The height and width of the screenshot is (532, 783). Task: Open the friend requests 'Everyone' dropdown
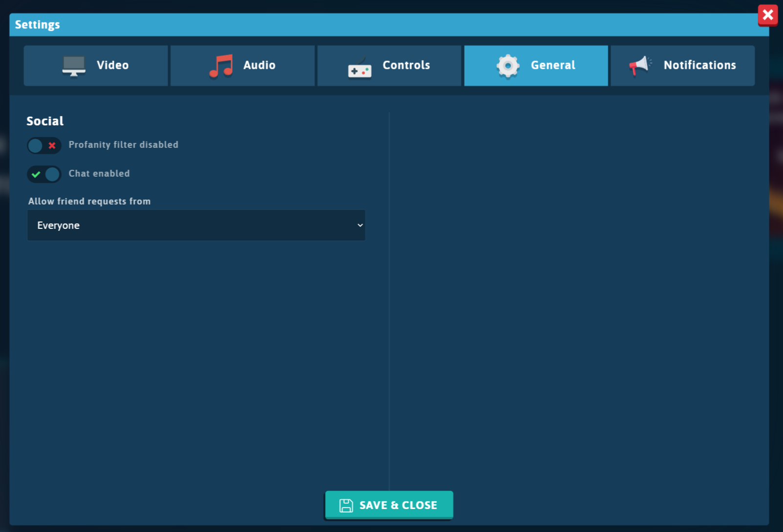[x=196, y=225]
